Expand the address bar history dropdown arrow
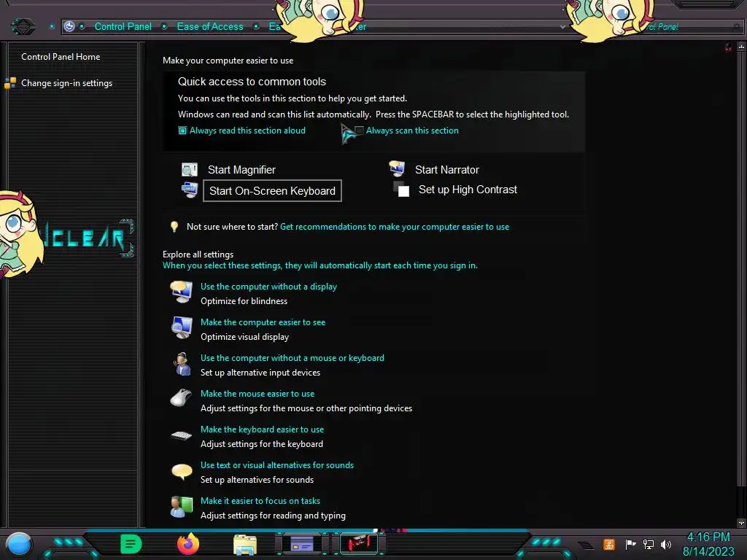The height and width of the screenshot is (560, 747). 562,27
